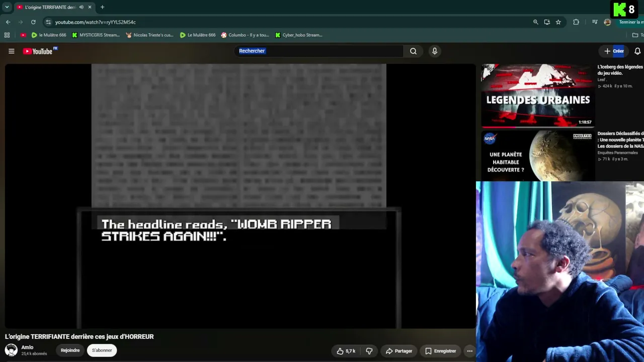The image size is (644, 362).
Task: Reload the current page
Action: 33,22
